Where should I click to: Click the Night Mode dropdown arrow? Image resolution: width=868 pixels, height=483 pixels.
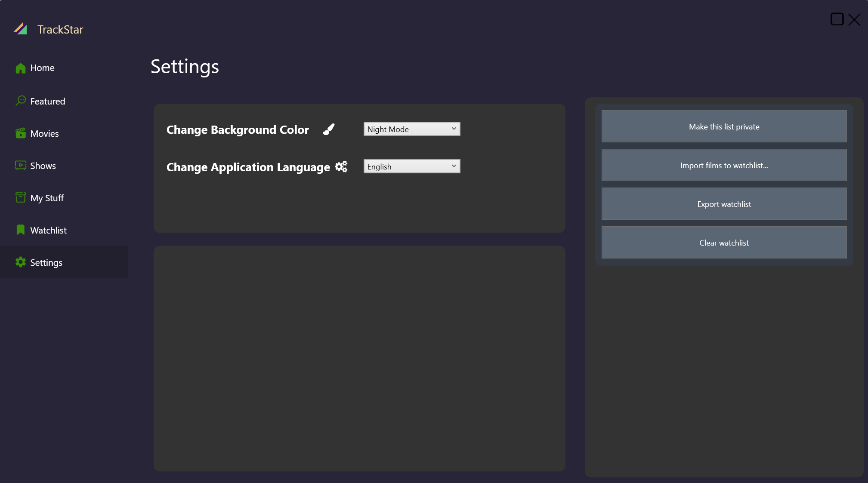(454, 129)
